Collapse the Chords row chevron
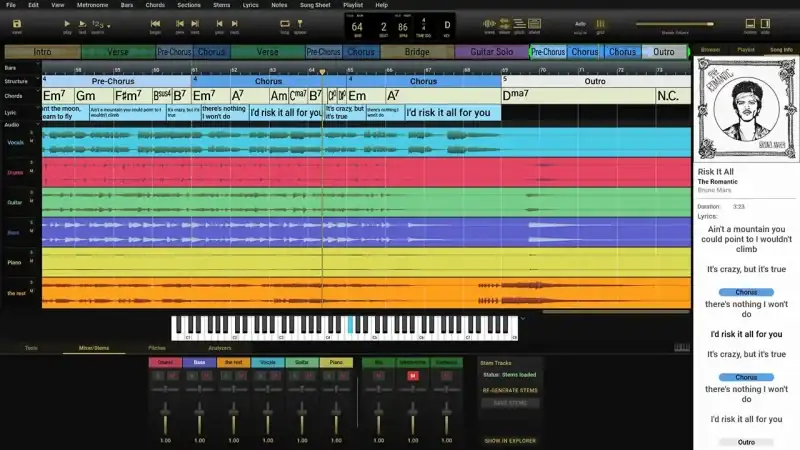This screenshot has height=450, width=800. (37, 92)
